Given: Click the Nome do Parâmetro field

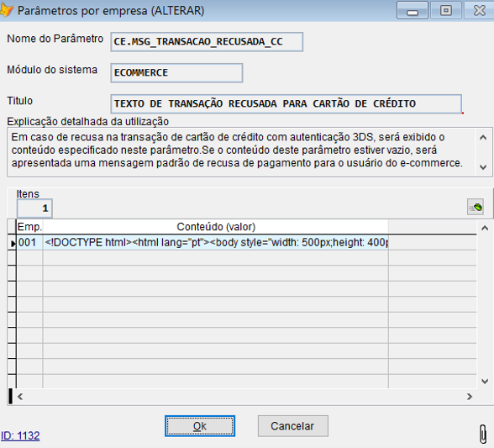Looking at the screenshot, I should (x=207, y=42).
